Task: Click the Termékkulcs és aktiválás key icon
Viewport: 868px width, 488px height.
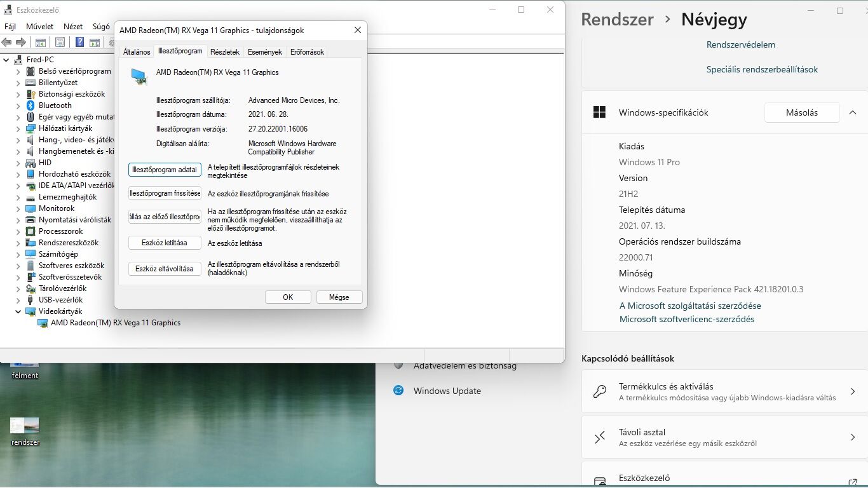Action: [x=600, y=391]
